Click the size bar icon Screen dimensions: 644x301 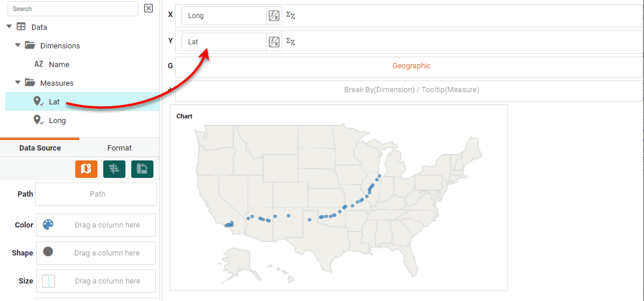tap(48, 281)
